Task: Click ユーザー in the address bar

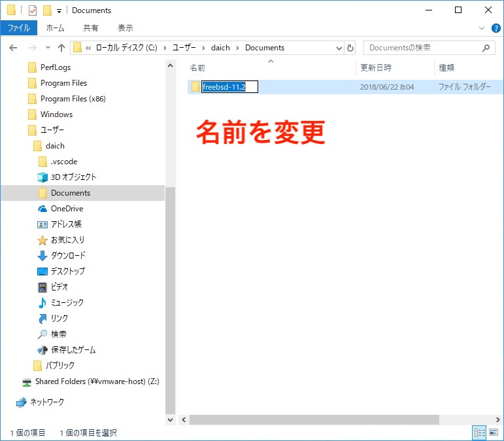Action: point(184,48)
